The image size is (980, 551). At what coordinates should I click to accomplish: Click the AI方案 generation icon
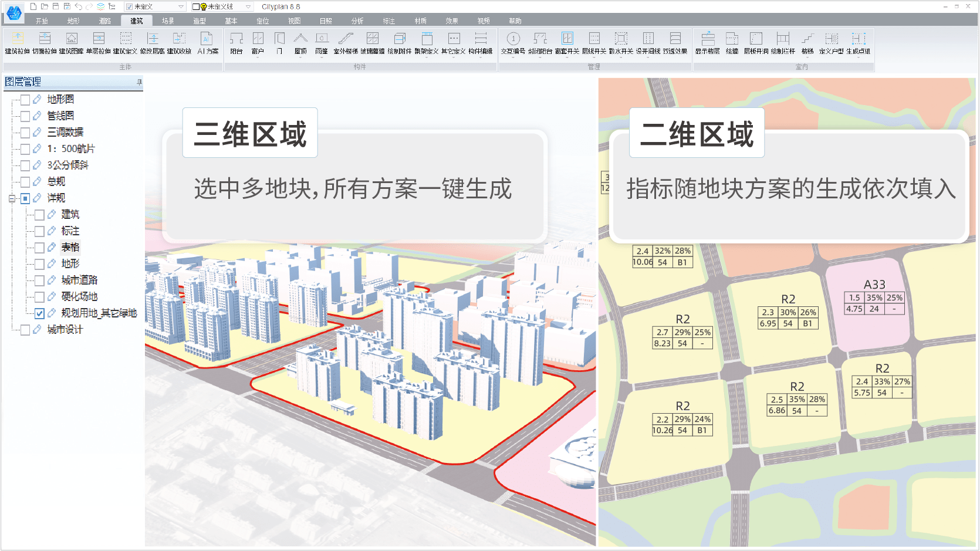click(207, 43)
